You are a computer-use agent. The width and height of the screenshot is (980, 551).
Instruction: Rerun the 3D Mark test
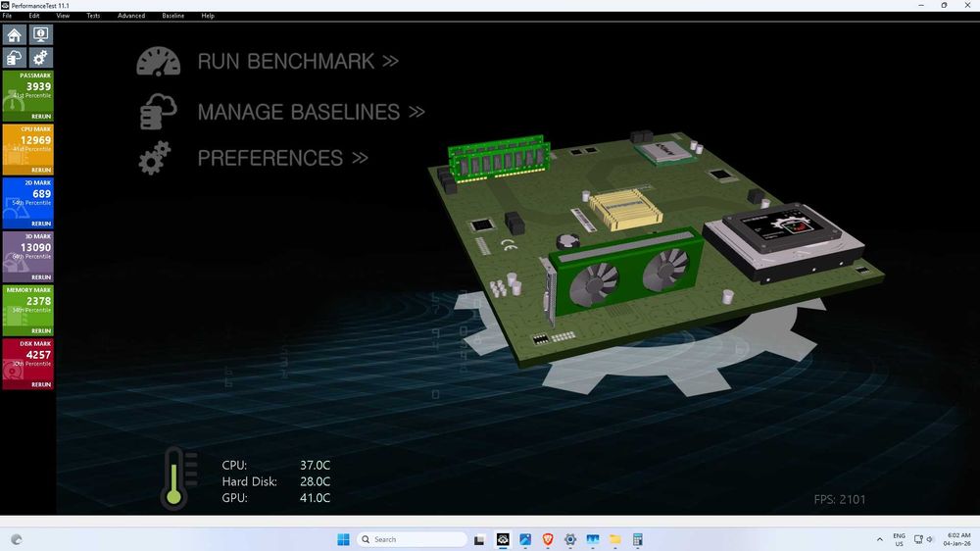tap(41, 277)
